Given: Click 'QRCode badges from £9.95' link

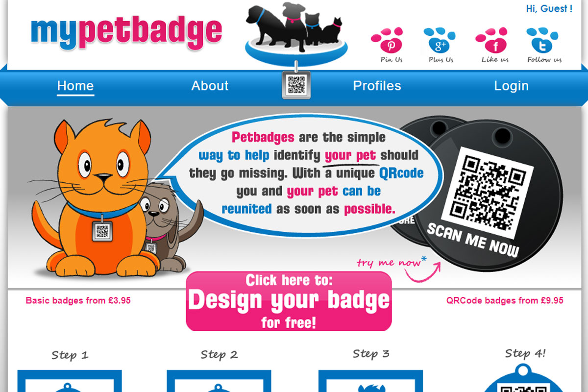Looking at the screenshot, I should (x=505, y=300).
